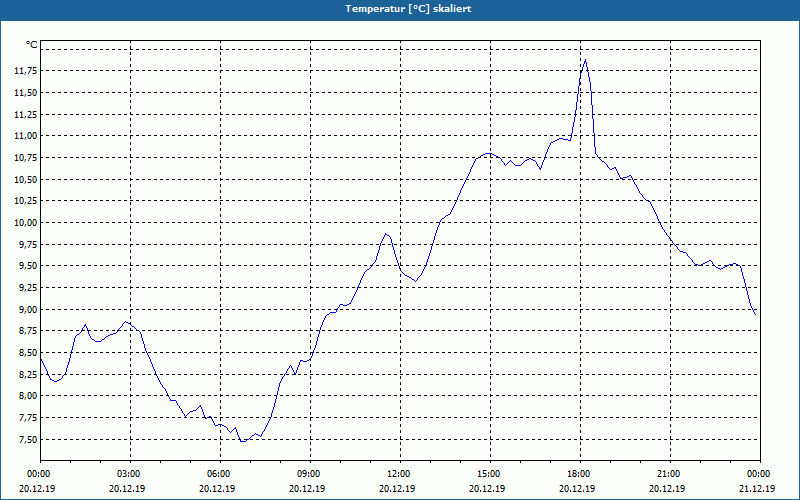The height and width of the screenshot is (500, 800).
Task: Click the 21.12.19 date label
Action: click(x=758, y=488)
